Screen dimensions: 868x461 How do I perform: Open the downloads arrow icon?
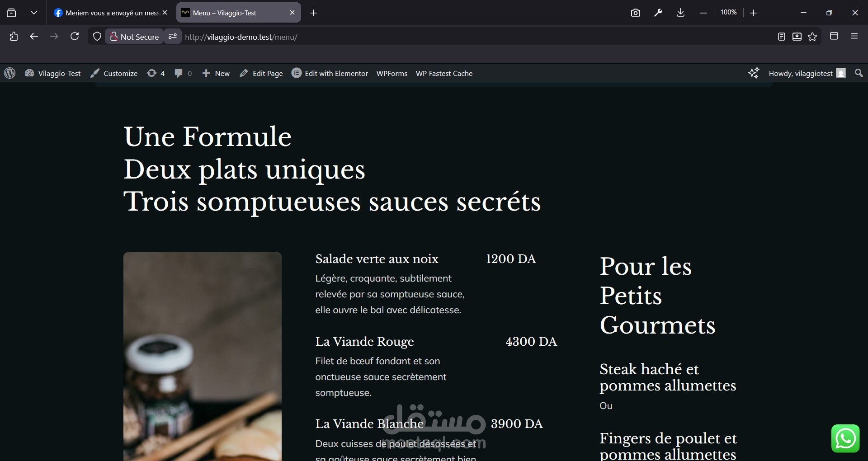pos(680,13)
